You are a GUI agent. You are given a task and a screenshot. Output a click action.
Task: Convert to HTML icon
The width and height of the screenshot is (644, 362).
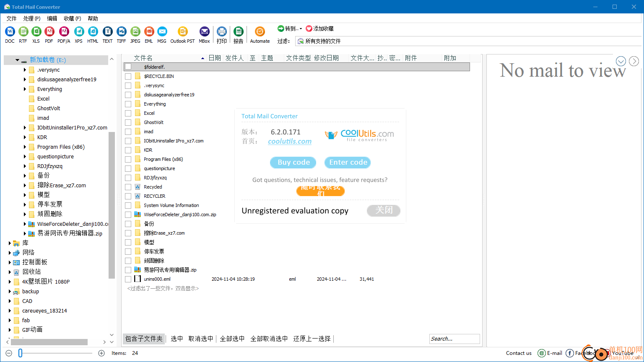(93, 31)
